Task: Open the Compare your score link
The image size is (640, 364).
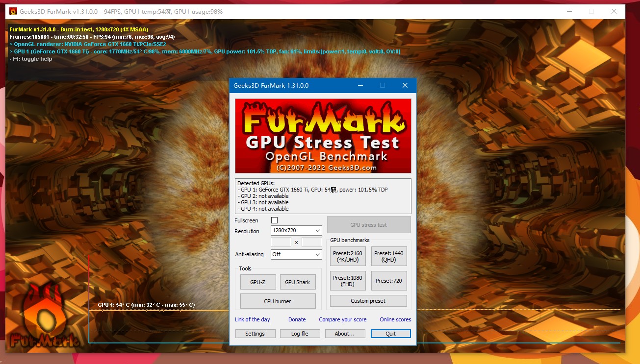Action: (x=343, y=319)
